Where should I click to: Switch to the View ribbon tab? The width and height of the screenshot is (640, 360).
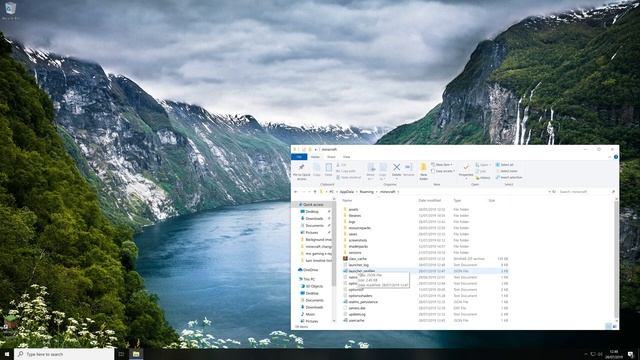pyautogui.click(x=346, y=157)
